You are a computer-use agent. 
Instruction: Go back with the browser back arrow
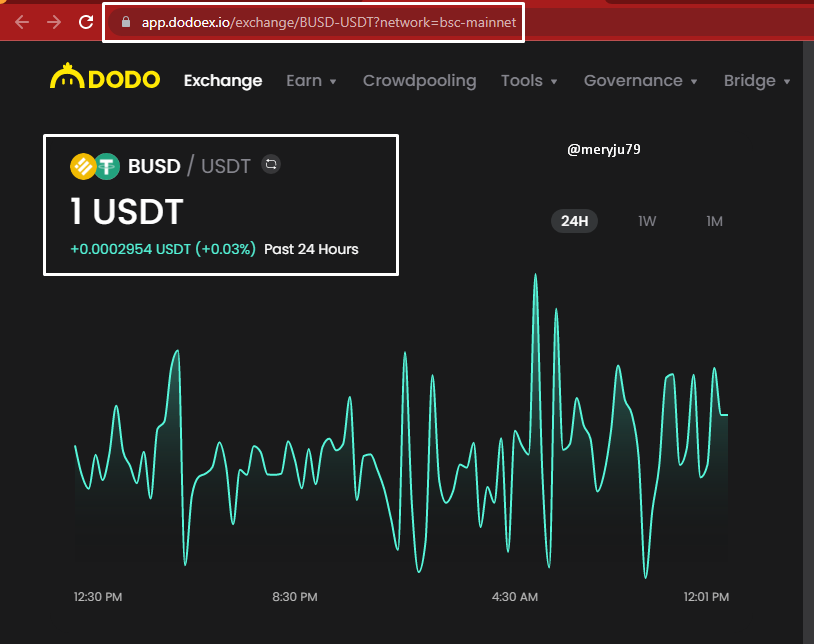[x=22, y=22]
